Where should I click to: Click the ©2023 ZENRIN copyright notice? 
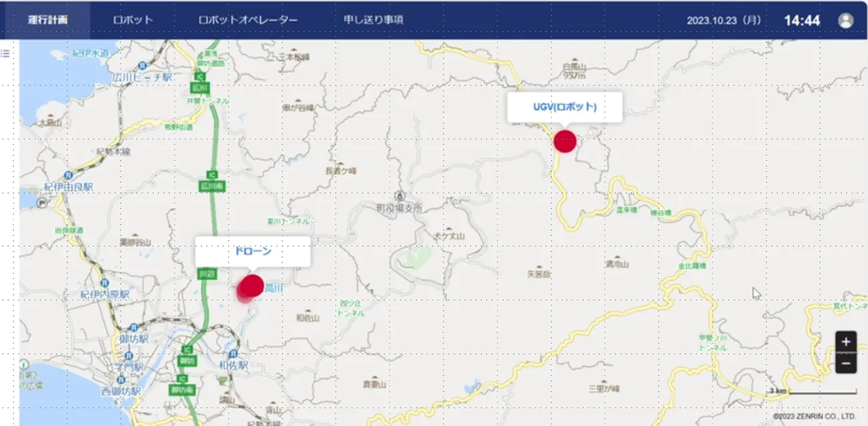(814, 416)
